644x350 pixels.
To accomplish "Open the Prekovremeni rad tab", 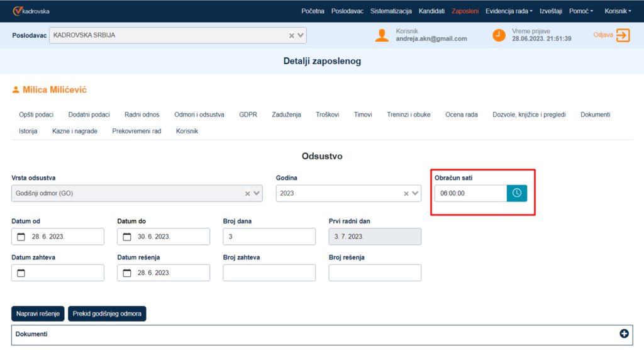I will point(136,131).
